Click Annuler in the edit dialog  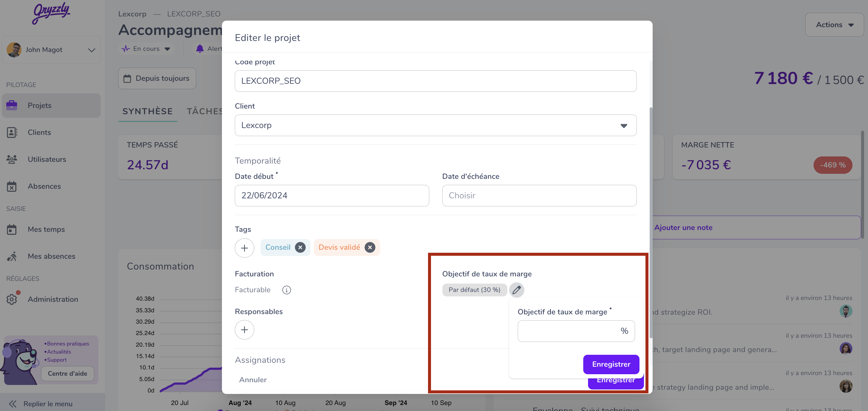tap(253, 380)
